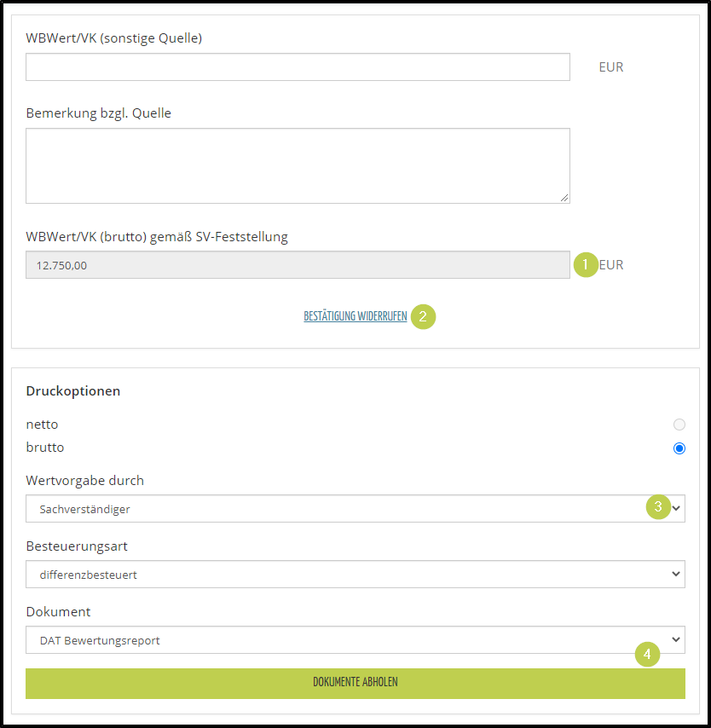
Task: Click the 'brutto' option label text
Action: coord(45,448)
